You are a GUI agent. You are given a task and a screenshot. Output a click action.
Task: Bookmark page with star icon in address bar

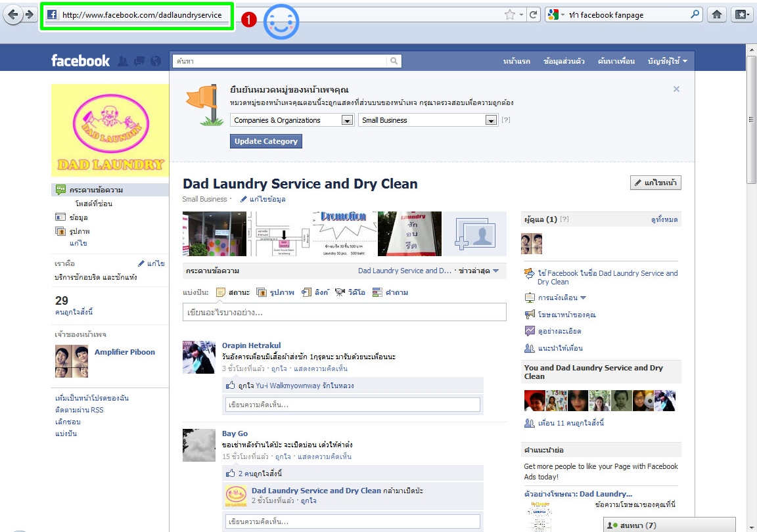click(x=510, y=15)
